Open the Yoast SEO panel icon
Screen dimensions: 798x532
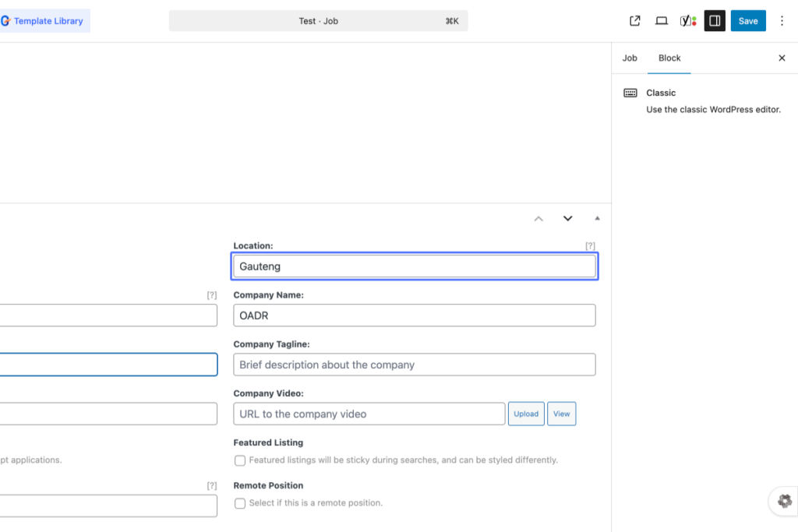click(688, 21)
